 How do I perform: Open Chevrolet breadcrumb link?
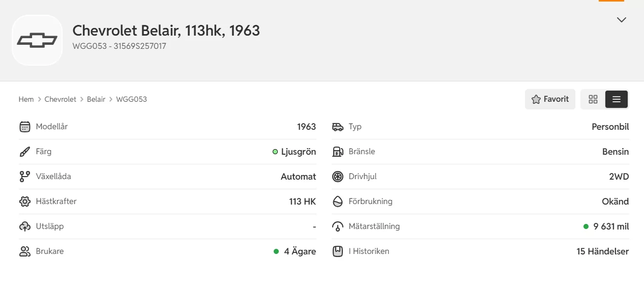tap(60, 99)
